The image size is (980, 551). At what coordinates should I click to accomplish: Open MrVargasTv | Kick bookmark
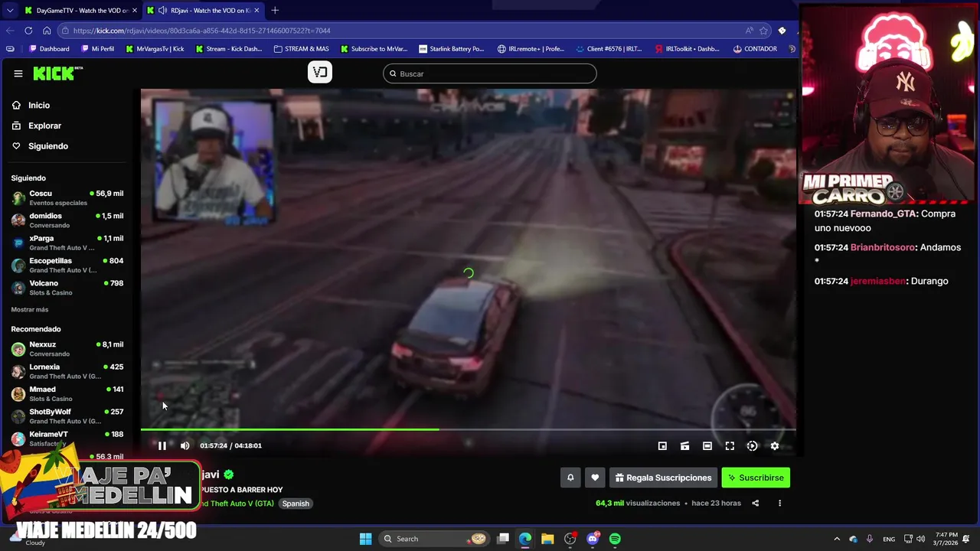coord(155,49)
